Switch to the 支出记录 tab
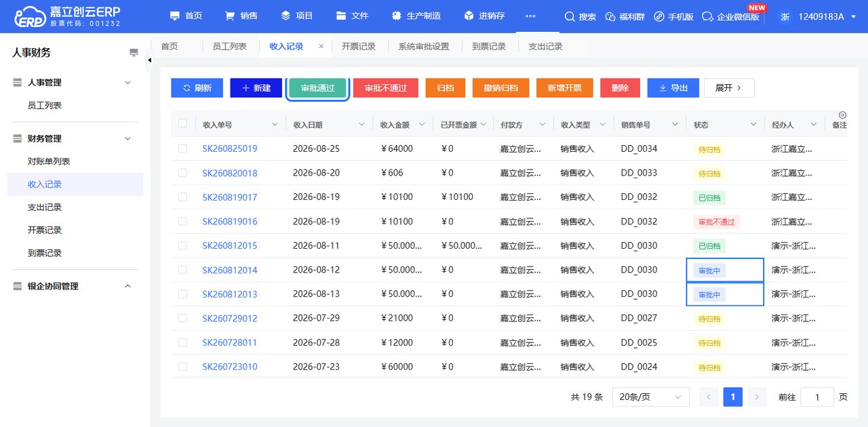Viewport: 868px width, 427px height. 545,46
